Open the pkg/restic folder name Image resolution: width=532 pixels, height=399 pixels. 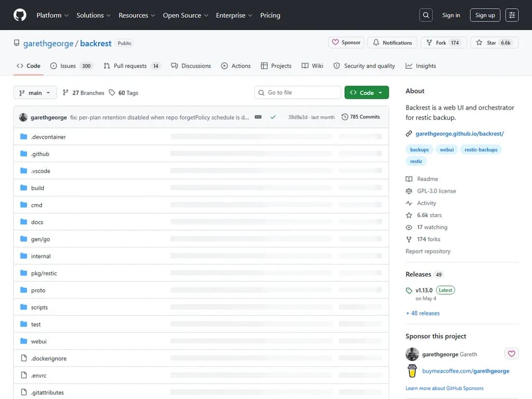pyautogui.click(x=44, y=273)
